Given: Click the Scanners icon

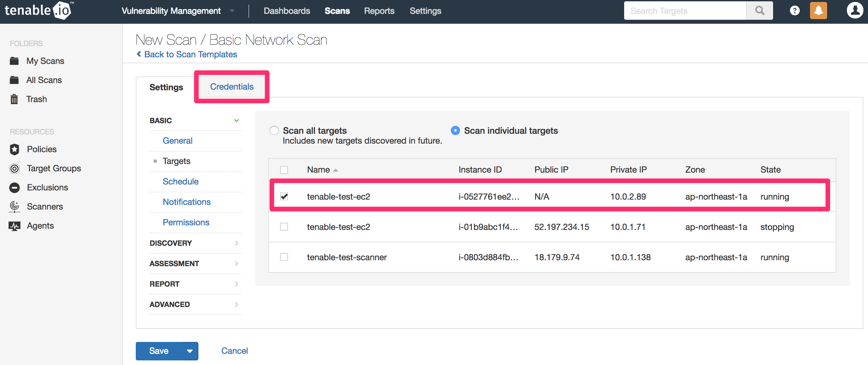Looking at the screenshot, I should coord(14,207).
